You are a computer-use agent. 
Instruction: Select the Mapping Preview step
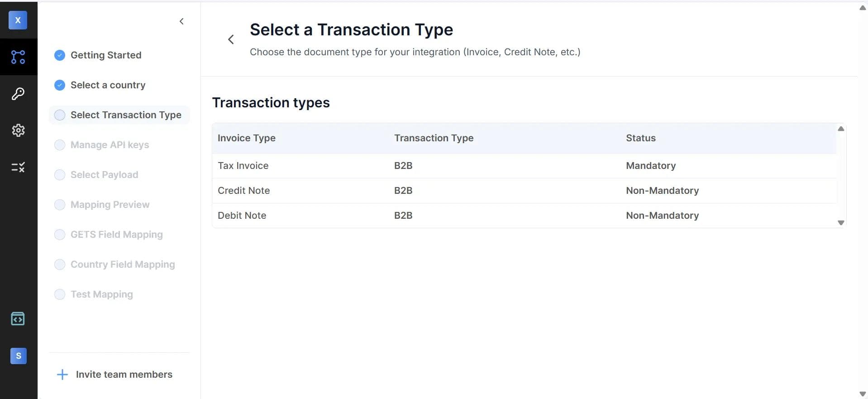[110, 204]
